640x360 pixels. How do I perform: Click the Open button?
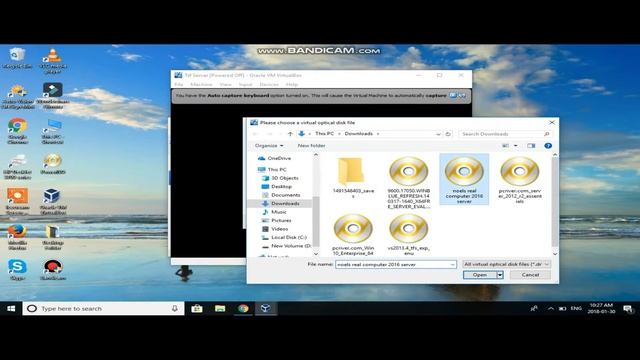coord(480,275)
